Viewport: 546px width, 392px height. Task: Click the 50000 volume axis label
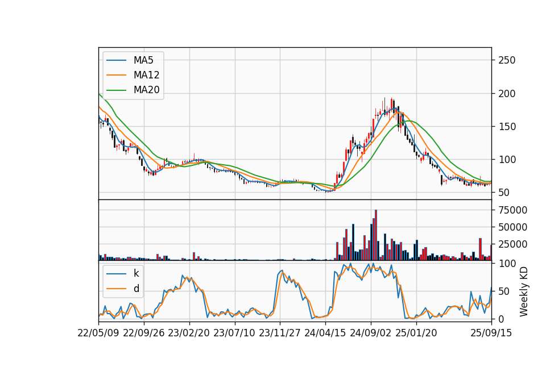[513, 227]
